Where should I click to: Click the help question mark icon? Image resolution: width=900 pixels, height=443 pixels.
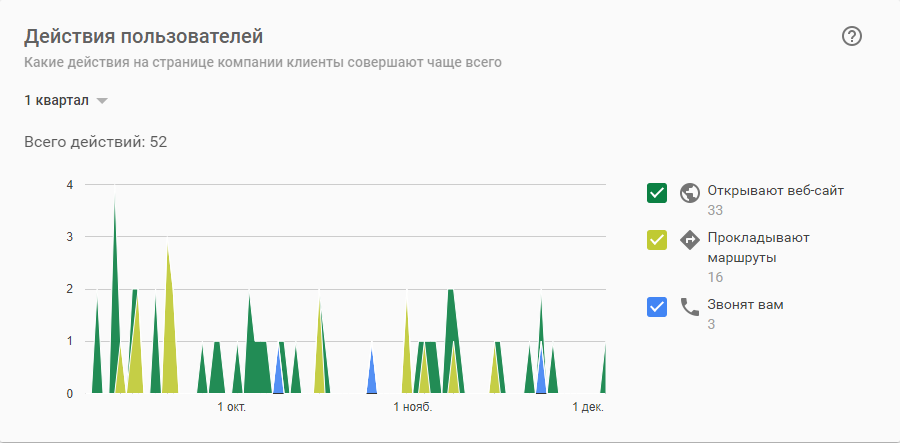tap(852, 37)
